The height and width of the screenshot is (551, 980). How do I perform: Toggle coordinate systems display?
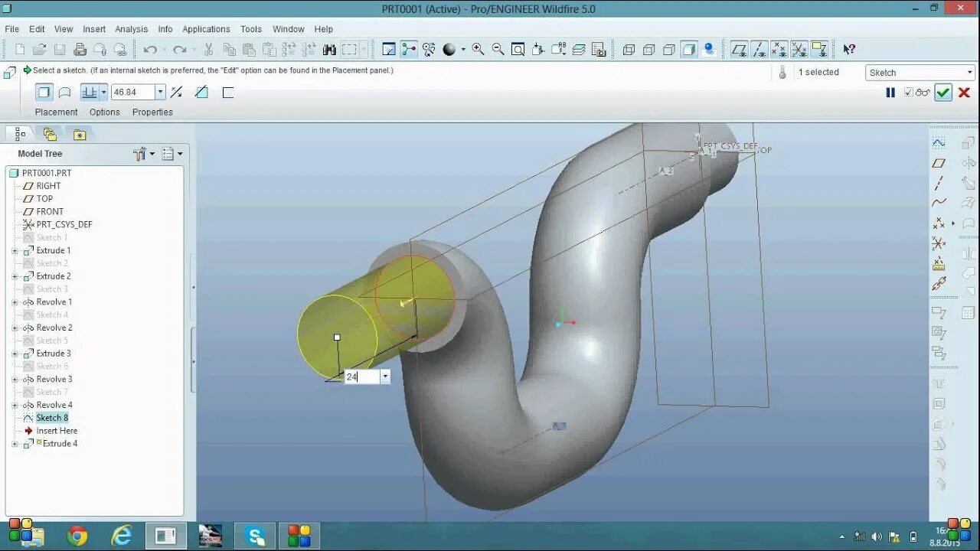[799, 49]
